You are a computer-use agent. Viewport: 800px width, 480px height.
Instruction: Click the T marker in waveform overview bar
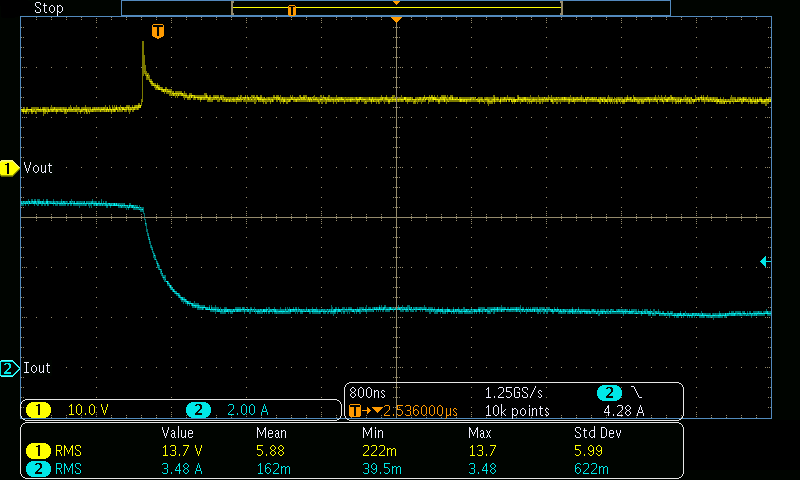pyautogui.click(x=292, y=11)
